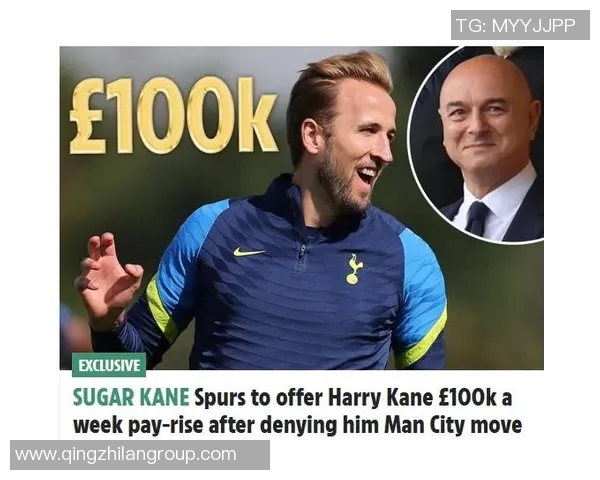Click the gold £100k graphic text

(174, 115)
